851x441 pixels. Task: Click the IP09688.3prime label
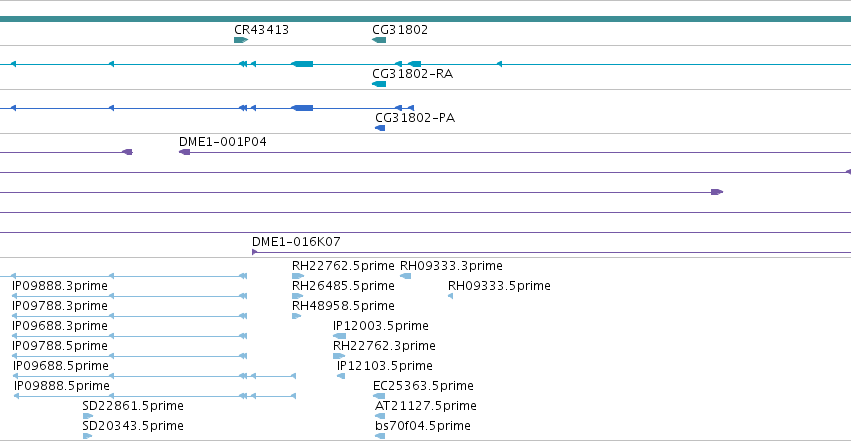pos(60,326)
